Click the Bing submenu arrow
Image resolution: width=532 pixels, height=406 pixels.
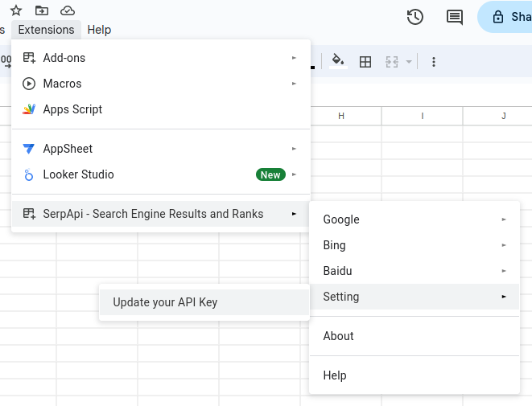tap(504, 245)
